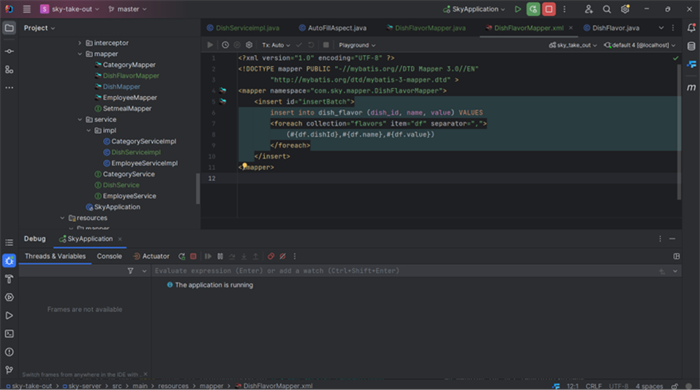Collapse the resources folder
Image resolution: width=700 pixels, height=390 pixels.
pyautogui.click(x=62, y=218)
